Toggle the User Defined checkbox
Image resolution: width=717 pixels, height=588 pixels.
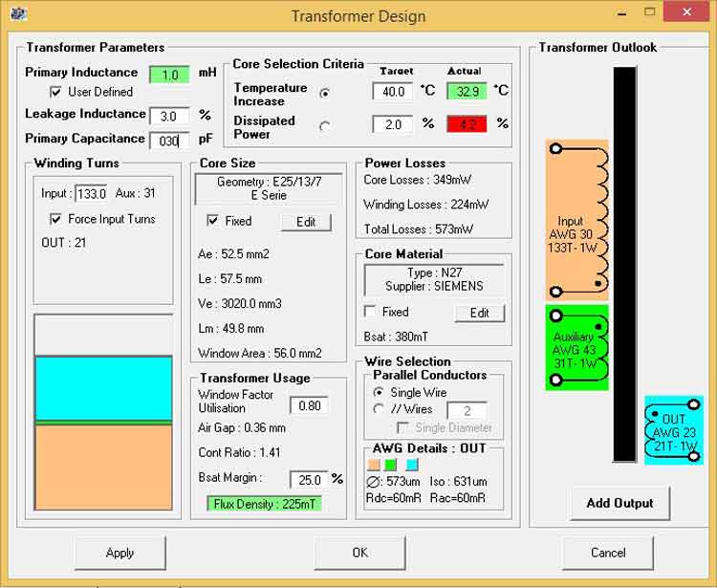55,92
